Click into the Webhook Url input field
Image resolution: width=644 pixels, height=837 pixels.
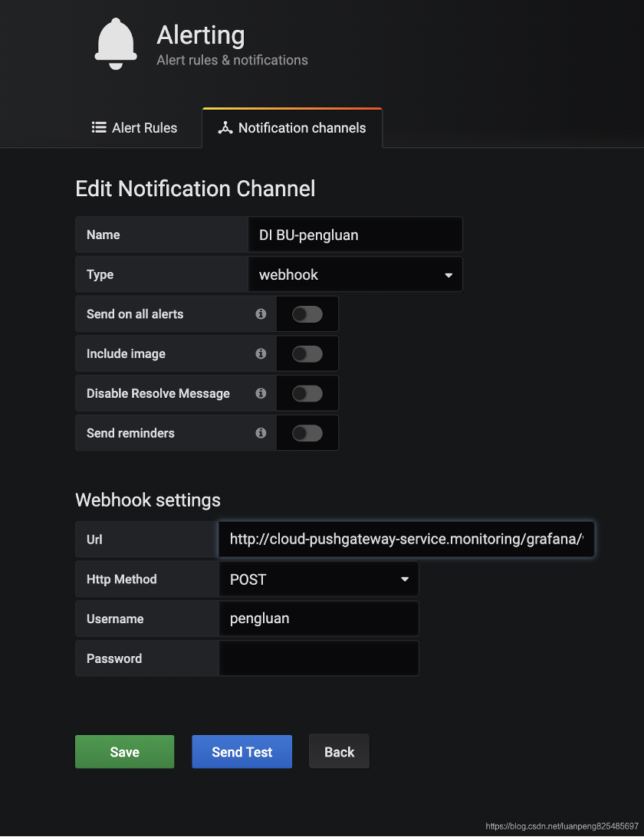coord(406,540)
